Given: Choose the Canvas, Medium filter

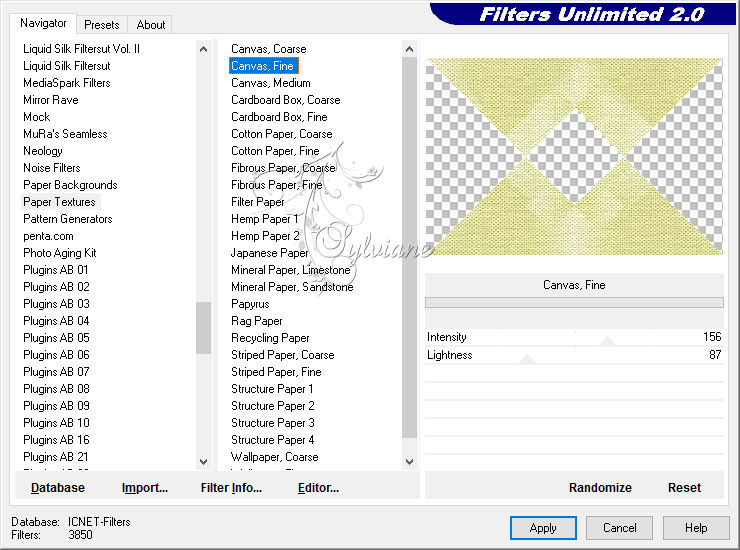Looking at the screenshot, I should (x=270, y=83).
